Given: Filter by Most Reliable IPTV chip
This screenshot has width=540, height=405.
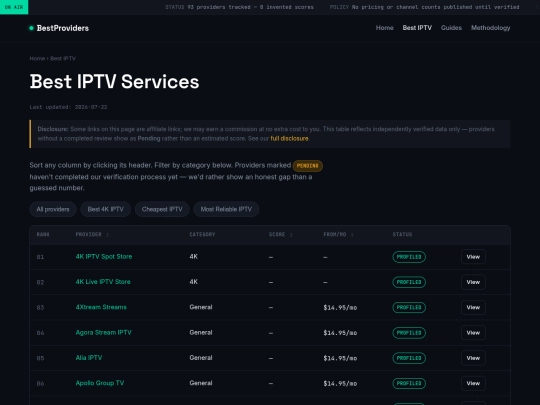Looking at the screenshot, I should (x=226, y=209).
